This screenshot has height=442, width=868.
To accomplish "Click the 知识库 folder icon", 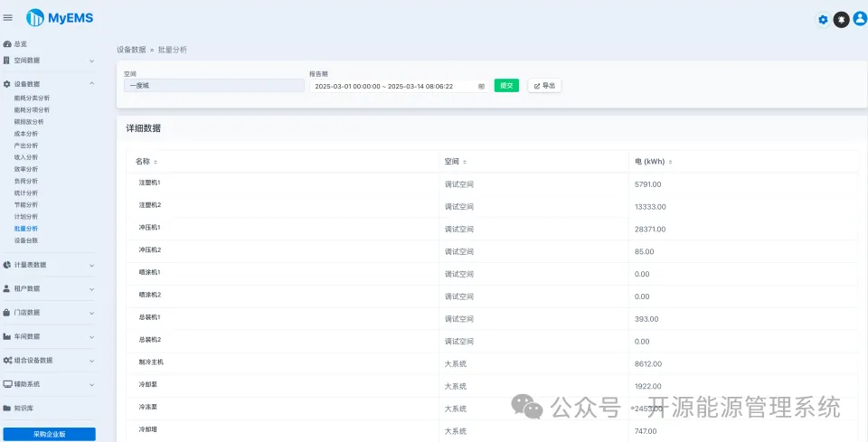I will (7, 409).
